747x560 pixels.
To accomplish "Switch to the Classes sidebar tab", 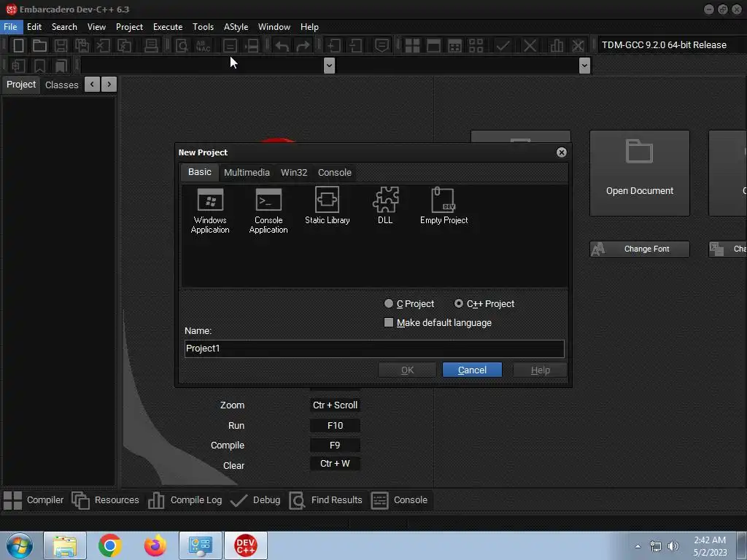I will coord(62,85).
